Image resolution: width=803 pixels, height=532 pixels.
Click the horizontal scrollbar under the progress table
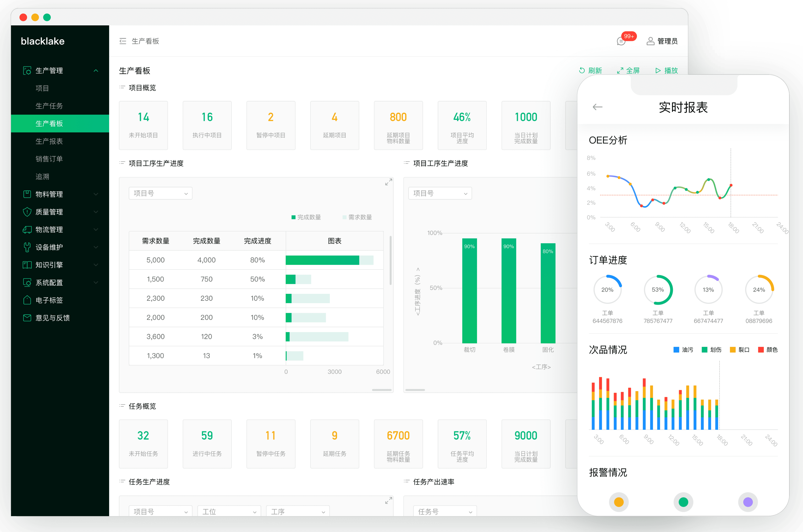point(382,390)
